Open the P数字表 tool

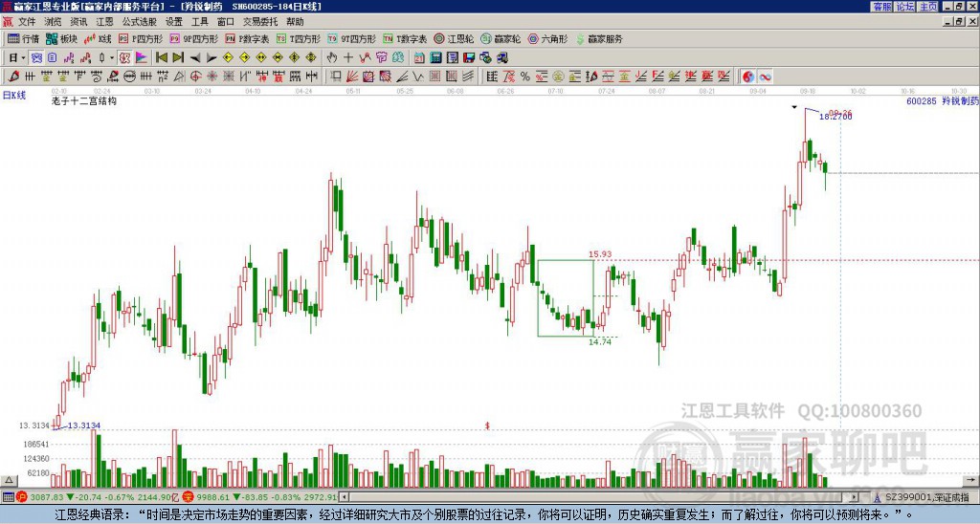tap(247, 38)
